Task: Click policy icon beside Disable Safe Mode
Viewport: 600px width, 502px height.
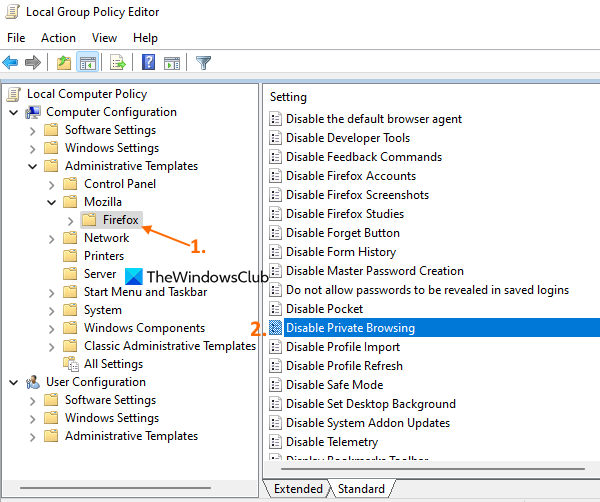Action: (276, 385)
